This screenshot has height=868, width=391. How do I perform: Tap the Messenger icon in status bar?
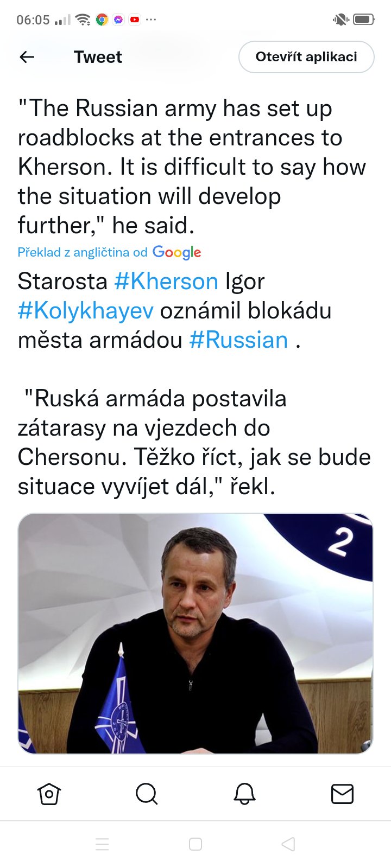click(x=118, y=20)
